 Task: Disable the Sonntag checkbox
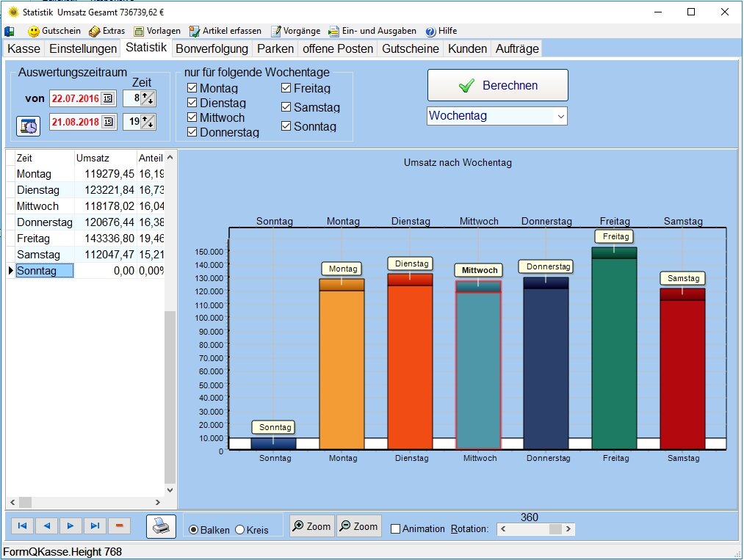[286, 126]
